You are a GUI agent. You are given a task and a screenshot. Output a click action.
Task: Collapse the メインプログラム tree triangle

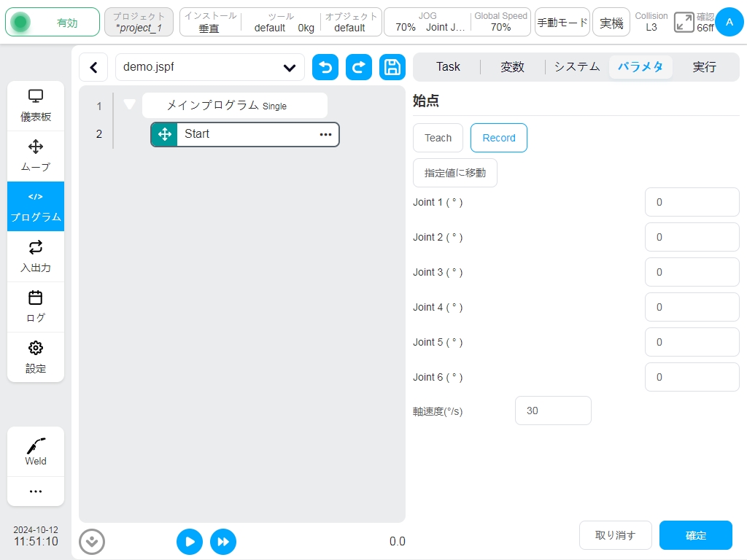(x=129, y=104)
